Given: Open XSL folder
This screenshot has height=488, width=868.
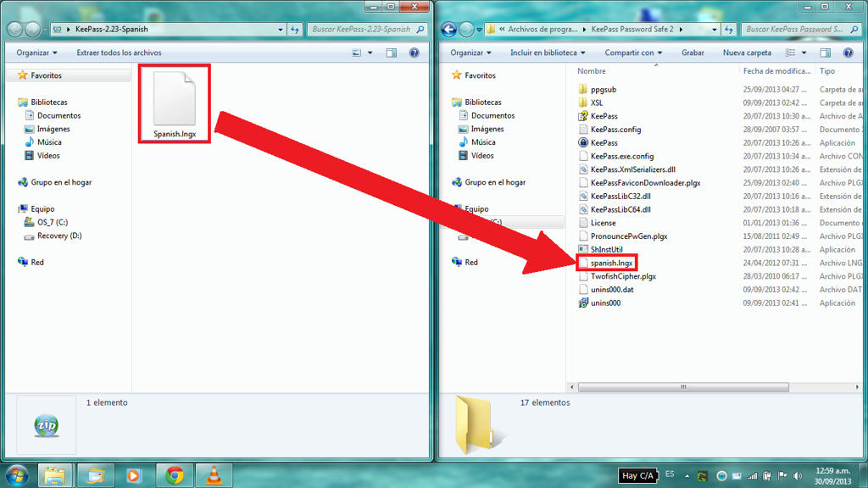Looking at the screenshot, I should pos(596,103).
